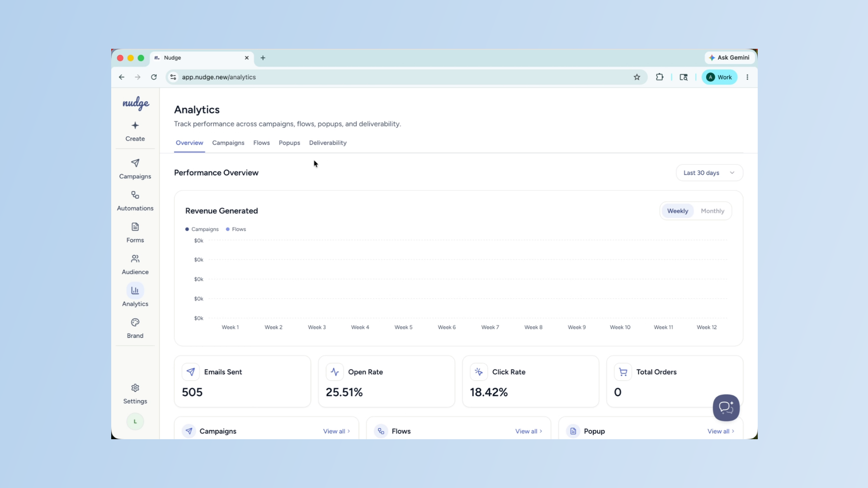Bookmark this page with star icon
The width and height of the screenshot is (868, 488).
(637, 77)
